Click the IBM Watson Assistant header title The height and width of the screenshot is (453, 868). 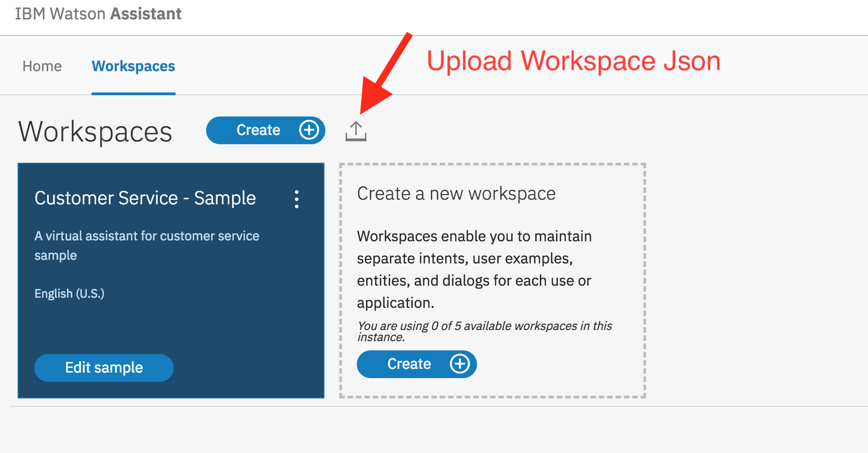tap(98, 14)
